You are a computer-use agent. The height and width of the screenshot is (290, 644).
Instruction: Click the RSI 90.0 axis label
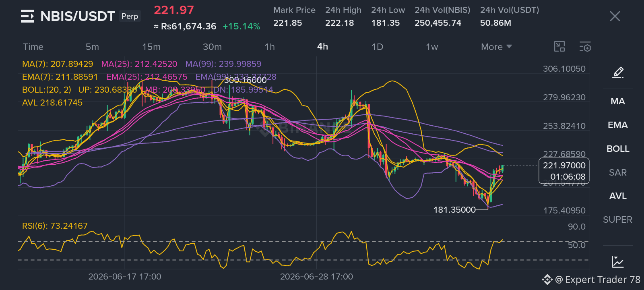click(577, 227)
